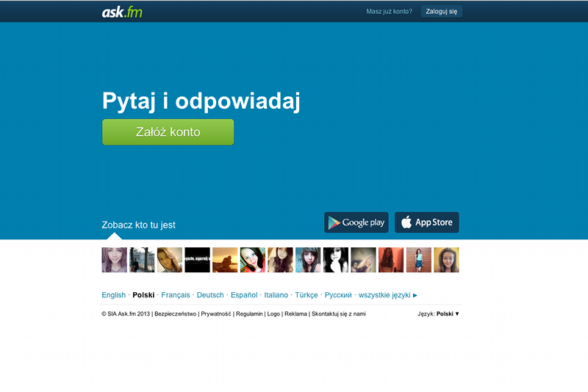Switch to Русский language
Image resolution: width=588 pixels, height=392 pixels.
tap(338, 295)
